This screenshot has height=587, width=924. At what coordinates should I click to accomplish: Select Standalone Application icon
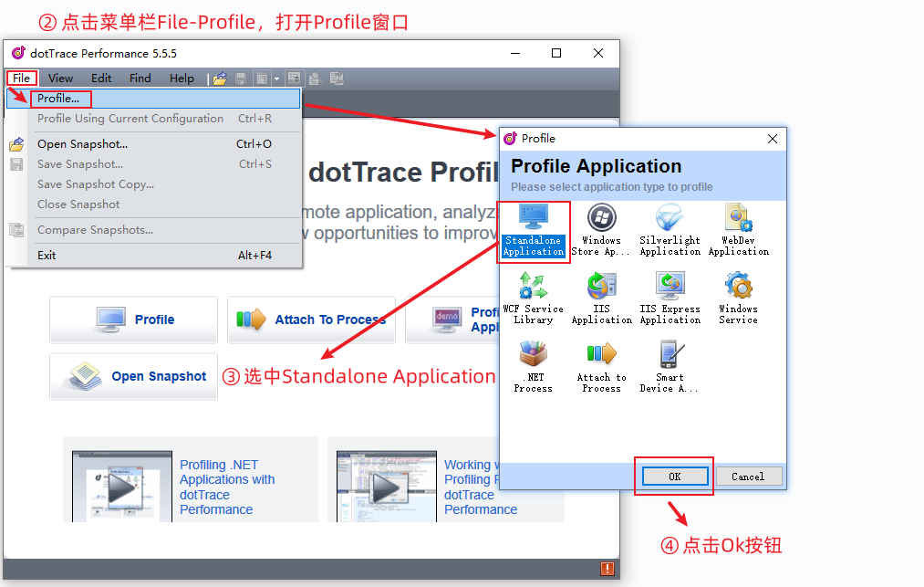534,231
